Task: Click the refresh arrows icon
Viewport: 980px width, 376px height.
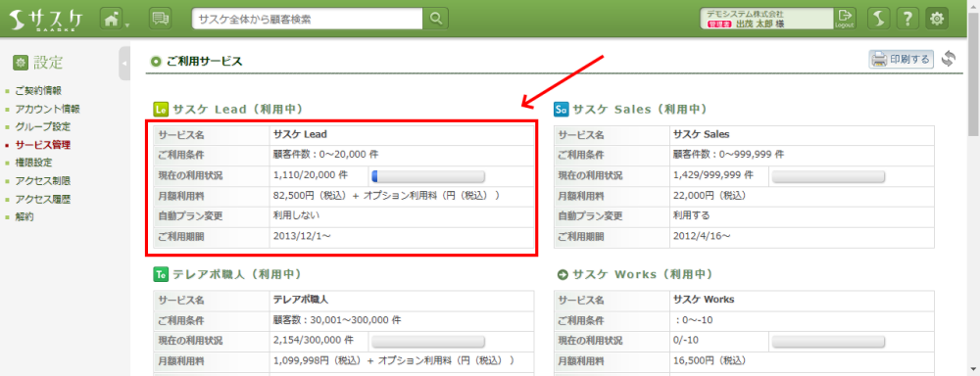Action: pos(949,60)
